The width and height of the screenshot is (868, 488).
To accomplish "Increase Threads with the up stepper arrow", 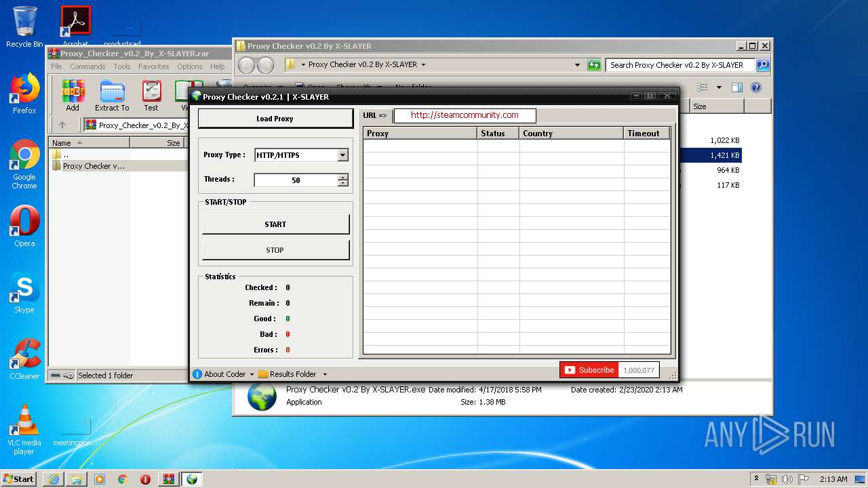I will coord(342,177).
